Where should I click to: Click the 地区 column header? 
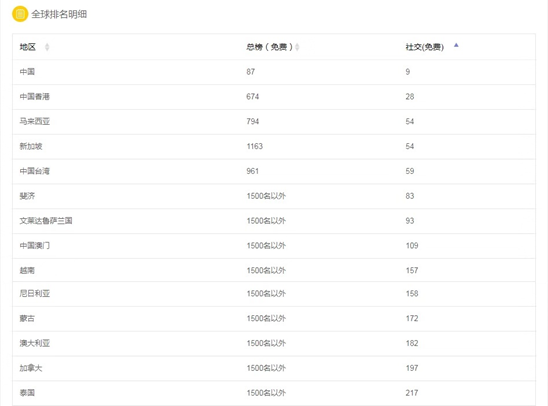tap(28, 47)
